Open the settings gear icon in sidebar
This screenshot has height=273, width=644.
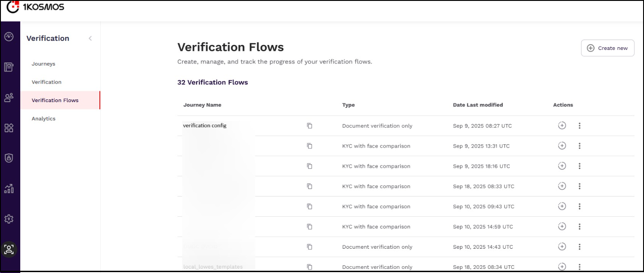(9, 219)
